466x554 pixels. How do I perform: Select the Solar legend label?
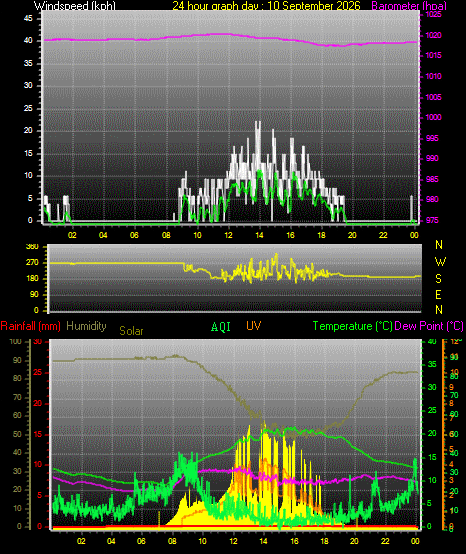pyautogui.click(x=131, y=331)
